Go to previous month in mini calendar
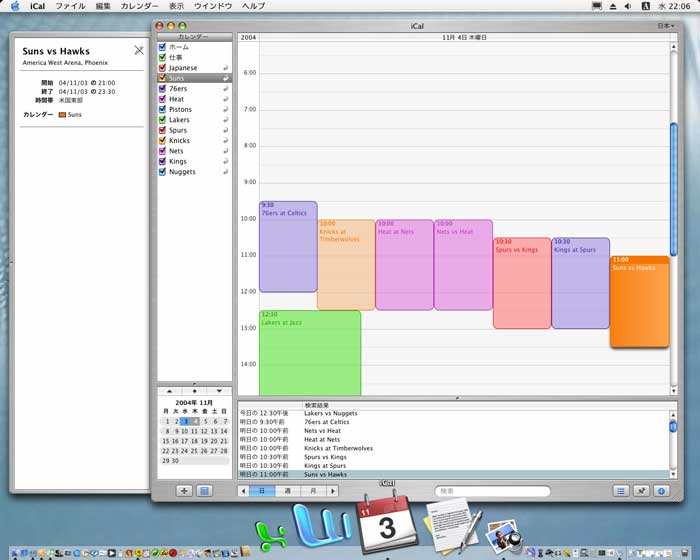The width and height of the screenshot is (700, 560). point(169,390)
